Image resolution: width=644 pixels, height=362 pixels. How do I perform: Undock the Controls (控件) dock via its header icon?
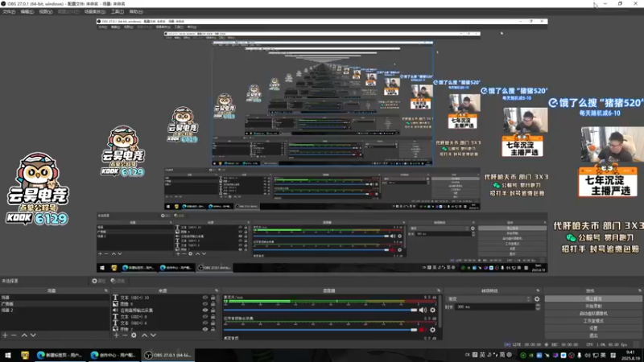click(639, 290)
